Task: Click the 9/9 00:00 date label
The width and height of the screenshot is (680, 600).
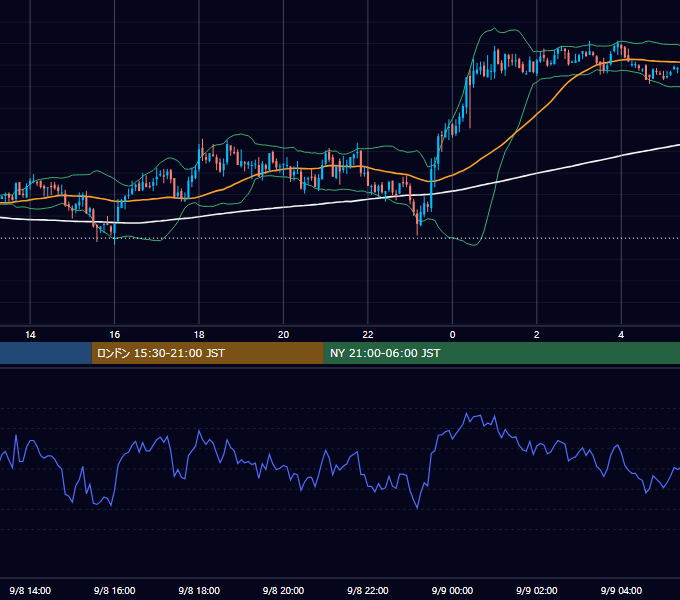Action: 452,590
